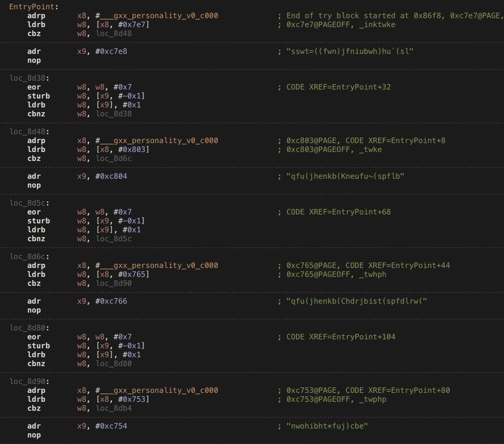Image resolution: width=504 pixels, height=444 pixels.
Task: Click the string comment "sswt=((fwn)jfniubwh)hu`(sl"
Action: 346,51
